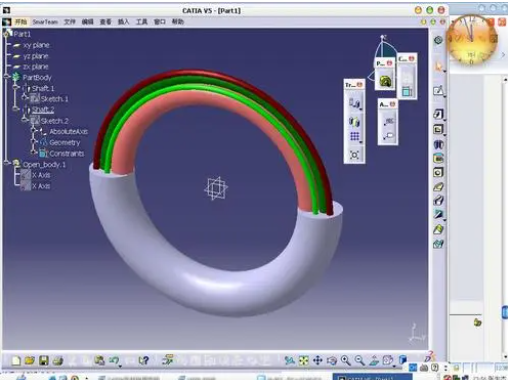The width and height of the screenshot is (508, 380).
Task: Click the Zoom In magnifier icon
Action: (x=346, y=360)
